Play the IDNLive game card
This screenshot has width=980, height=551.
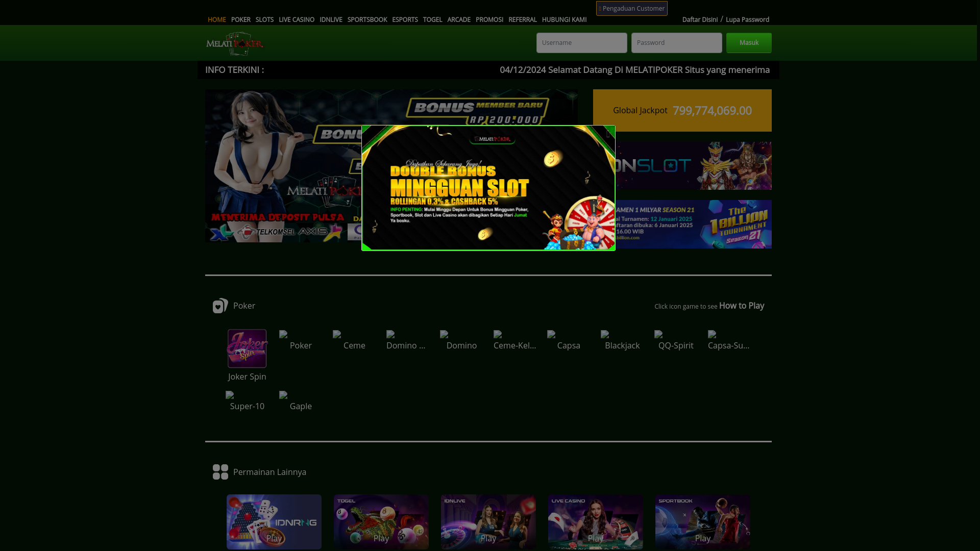pyautogui.click(x=488, y=522)
